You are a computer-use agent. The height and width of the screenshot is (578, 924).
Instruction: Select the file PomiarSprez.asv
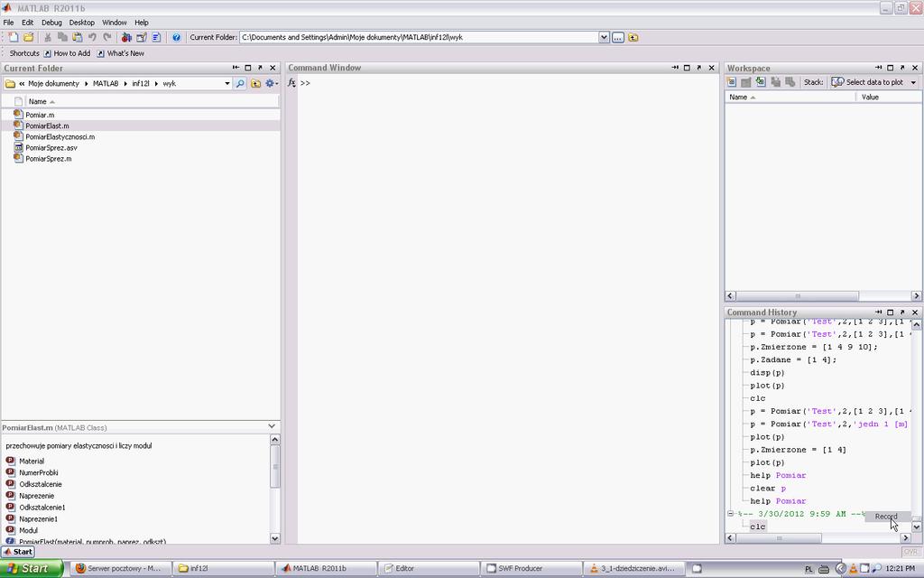point(51,148)
